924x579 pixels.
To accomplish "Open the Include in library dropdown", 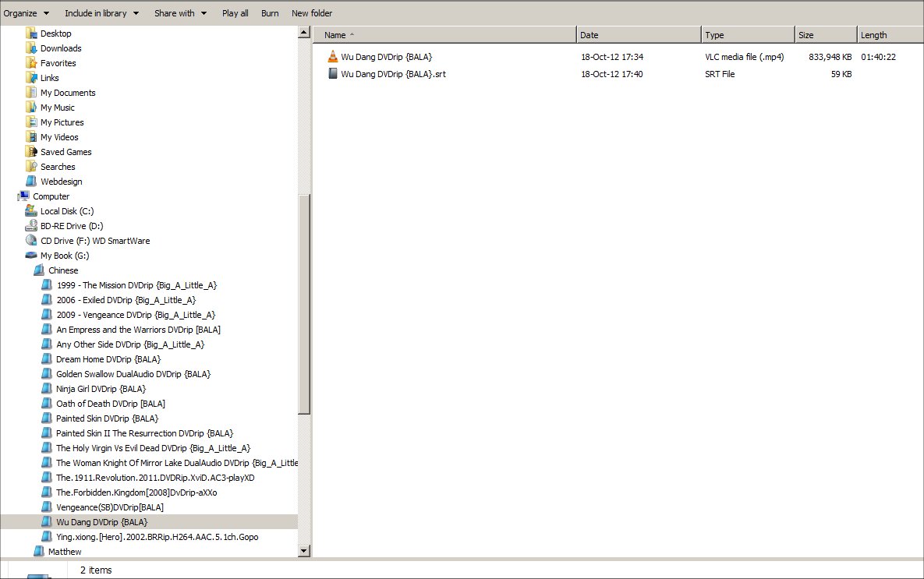I will pyautogui.click(x=101, y=13).
